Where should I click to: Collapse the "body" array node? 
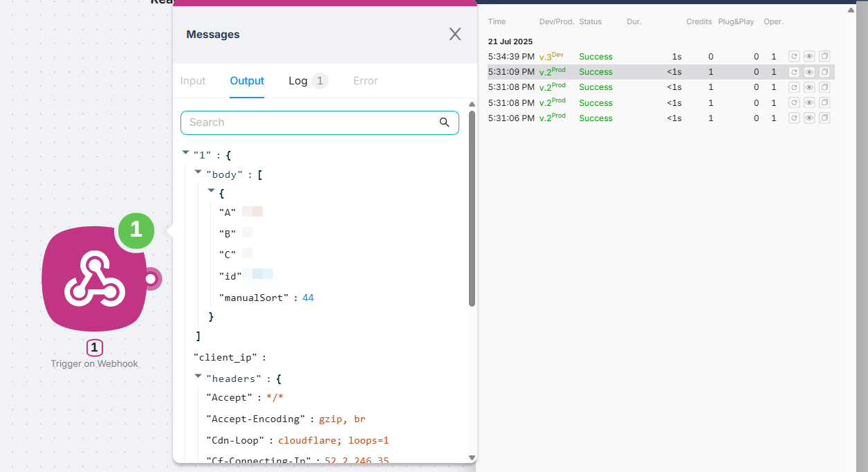198,172
